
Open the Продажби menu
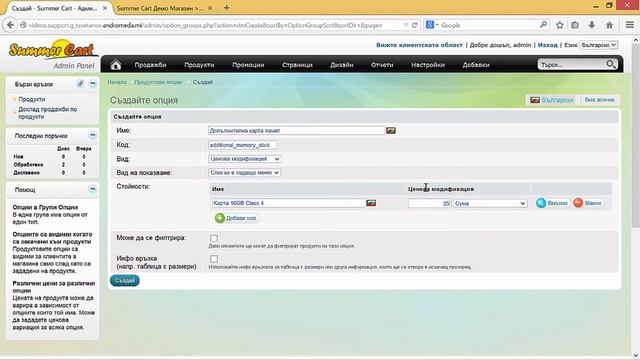(x=150, y=64)
